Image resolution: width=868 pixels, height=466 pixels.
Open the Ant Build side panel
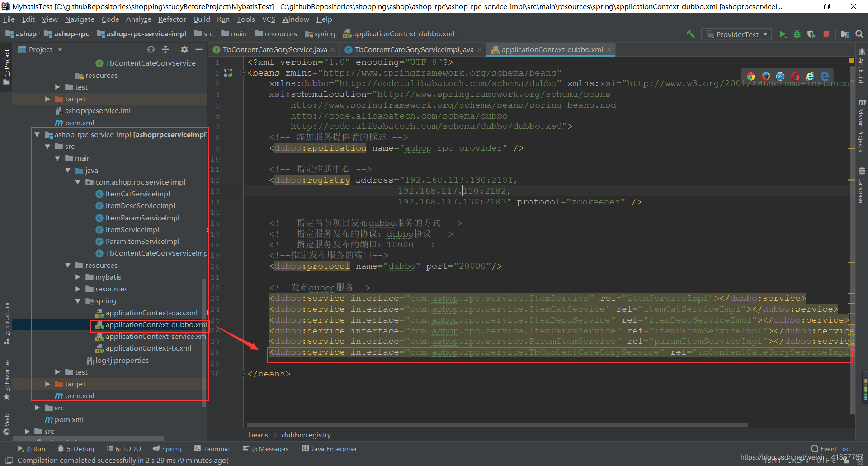(x=861, y=66)
